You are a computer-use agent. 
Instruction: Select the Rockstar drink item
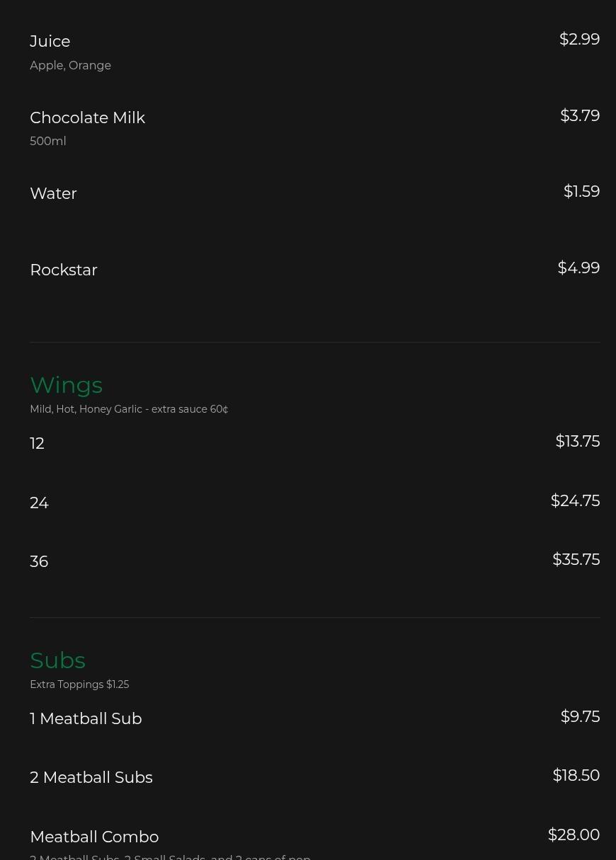click(x=64, y=270)
